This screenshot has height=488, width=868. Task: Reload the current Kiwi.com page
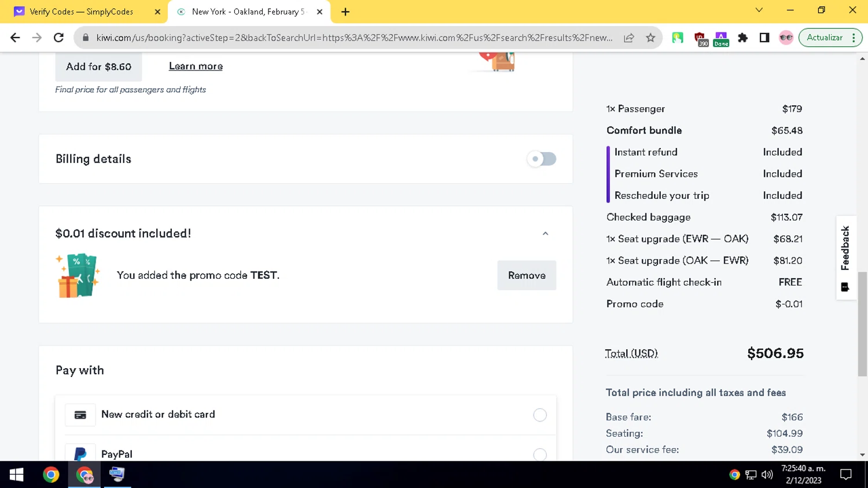tap(58, 38)
